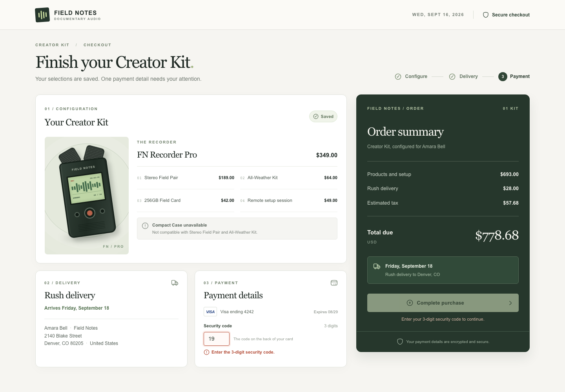Click the Checkout breadcrumb
Viewport: 565px width, 392px height.
[97, 45]
